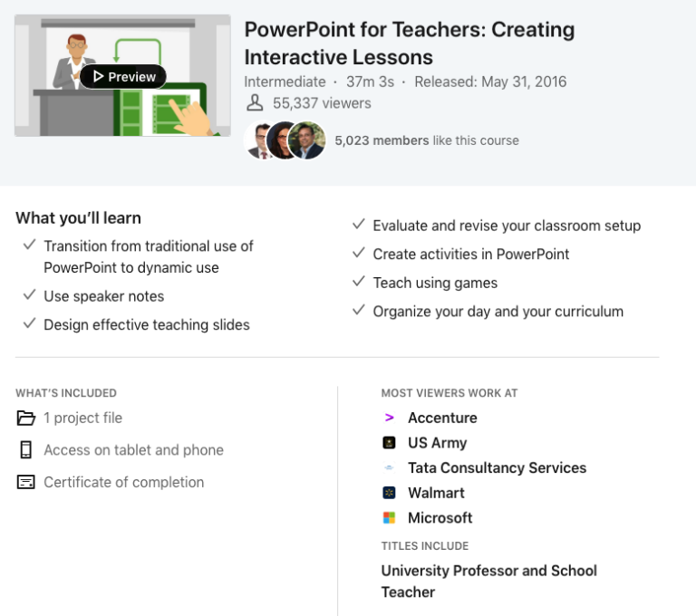
Task: Click the Accenture logo icon
Action: (x=390, y=418)
